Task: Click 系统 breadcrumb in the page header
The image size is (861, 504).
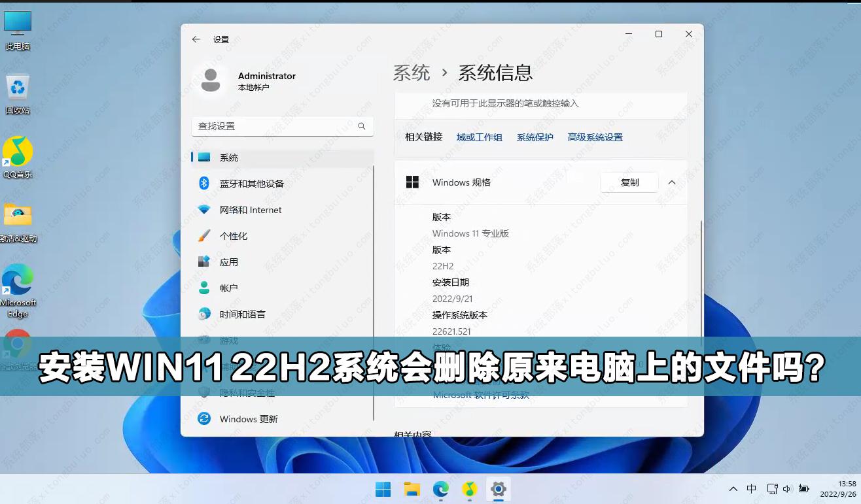Action: coord(412,73)
